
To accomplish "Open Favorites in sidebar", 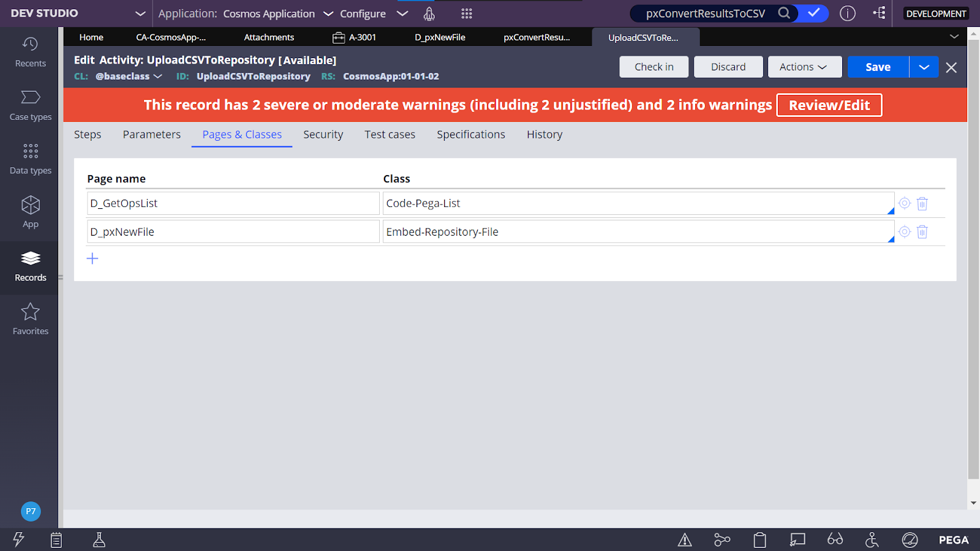I will (30, 320).
